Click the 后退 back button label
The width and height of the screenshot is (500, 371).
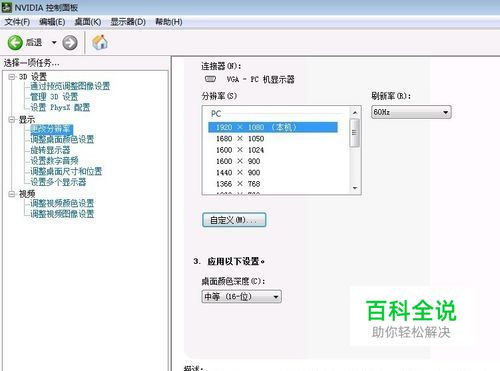[34, 43]
